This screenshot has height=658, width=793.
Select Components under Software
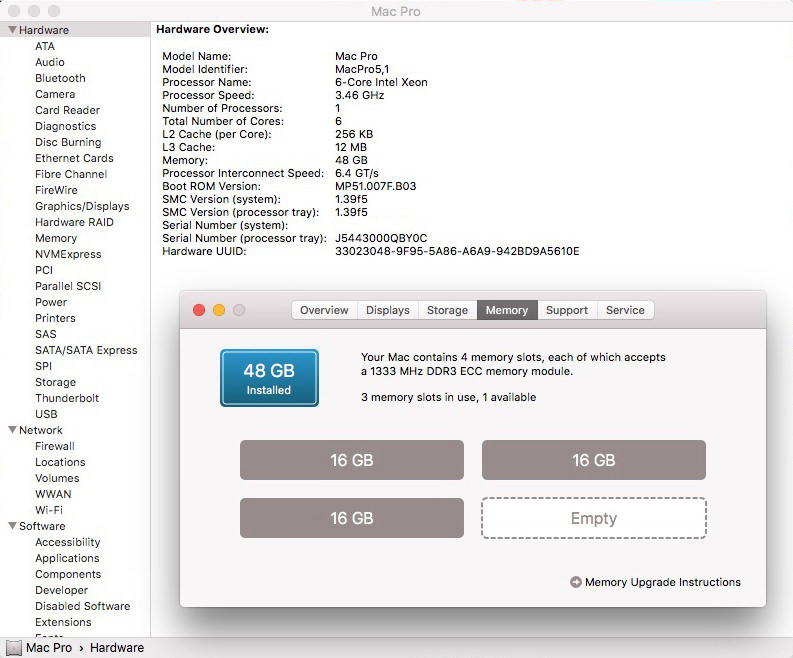click(x=68, y=574)
